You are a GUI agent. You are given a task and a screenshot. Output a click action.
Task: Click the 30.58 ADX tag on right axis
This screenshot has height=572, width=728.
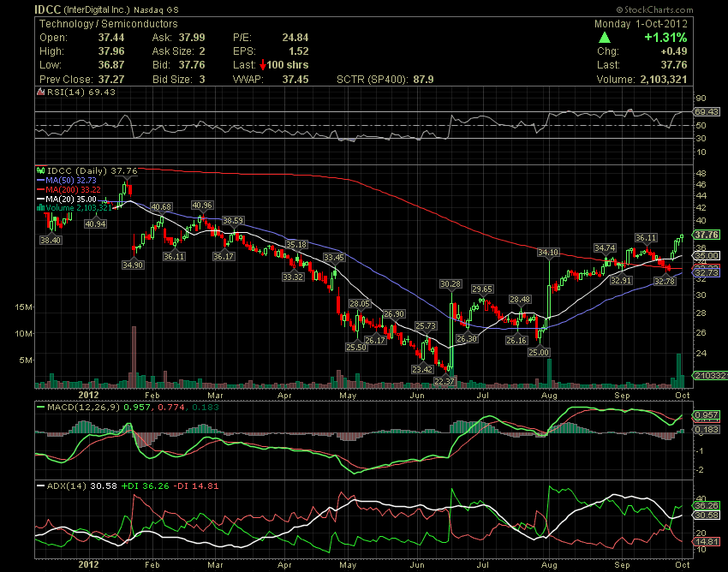point(707,515)
